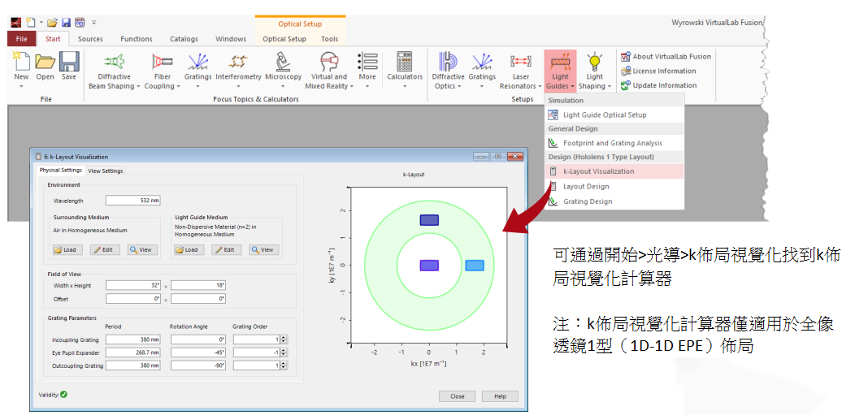Viewport: 868px width, 415px height.
Task: Click the quick access new document icon
Action: pyautogui.click(x=30, y=23)
